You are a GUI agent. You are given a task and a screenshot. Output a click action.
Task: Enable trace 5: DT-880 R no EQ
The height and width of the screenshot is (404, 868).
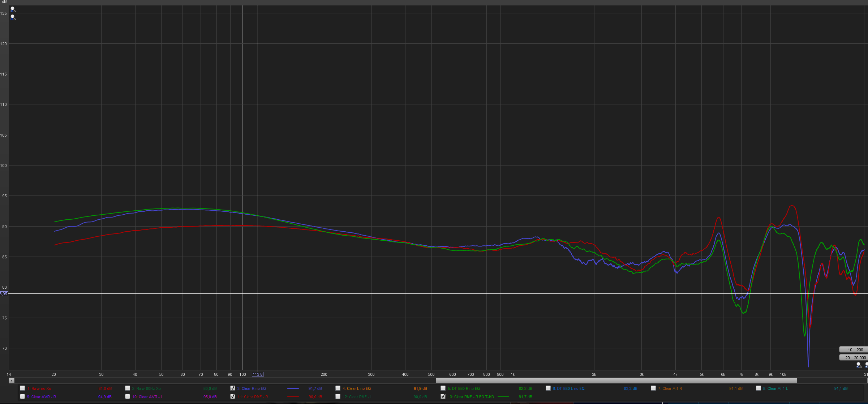pyautogui.click(x=443, y=388)
